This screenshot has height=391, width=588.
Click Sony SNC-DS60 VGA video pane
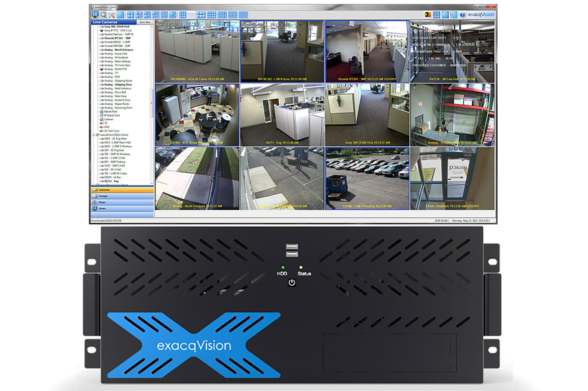(x=367, y=115)
